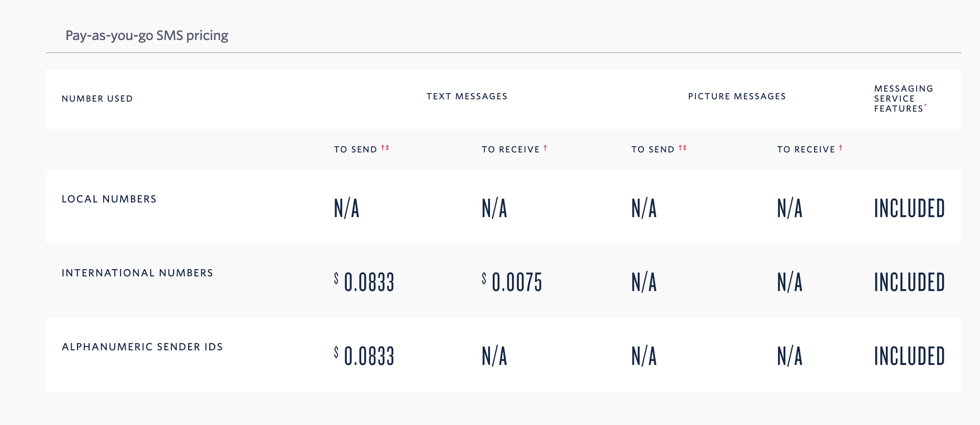The width and height of the screenshot is (980, 425).
Task: Select the Local Numbers row label
Action: click(x=109, y=199)
